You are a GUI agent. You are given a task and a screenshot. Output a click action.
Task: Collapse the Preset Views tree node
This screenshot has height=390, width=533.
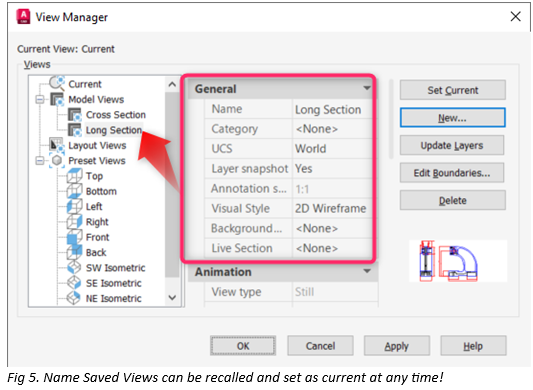click(40, 160)
